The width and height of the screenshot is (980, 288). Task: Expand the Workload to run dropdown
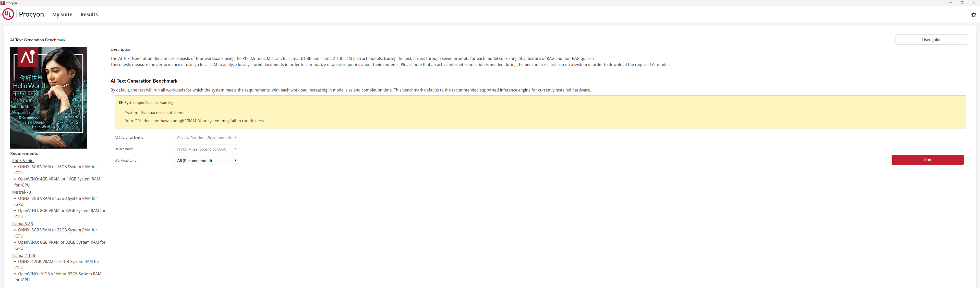coord(206,160)
